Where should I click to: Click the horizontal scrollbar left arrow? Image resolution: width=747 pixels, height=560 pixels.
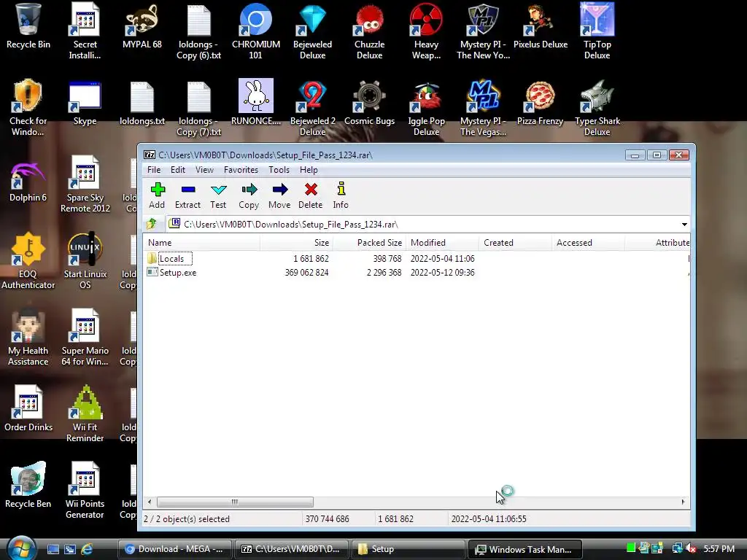150,502
